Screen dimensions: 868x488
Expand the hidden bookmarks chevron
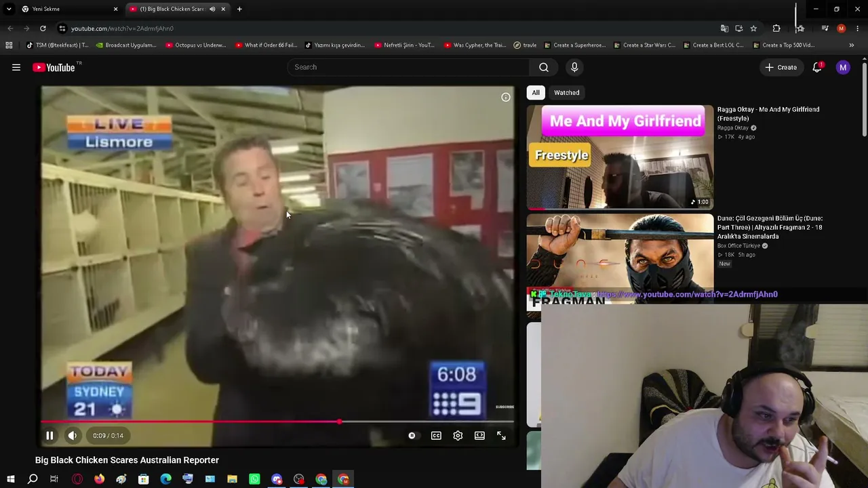[x=851, y=45]
